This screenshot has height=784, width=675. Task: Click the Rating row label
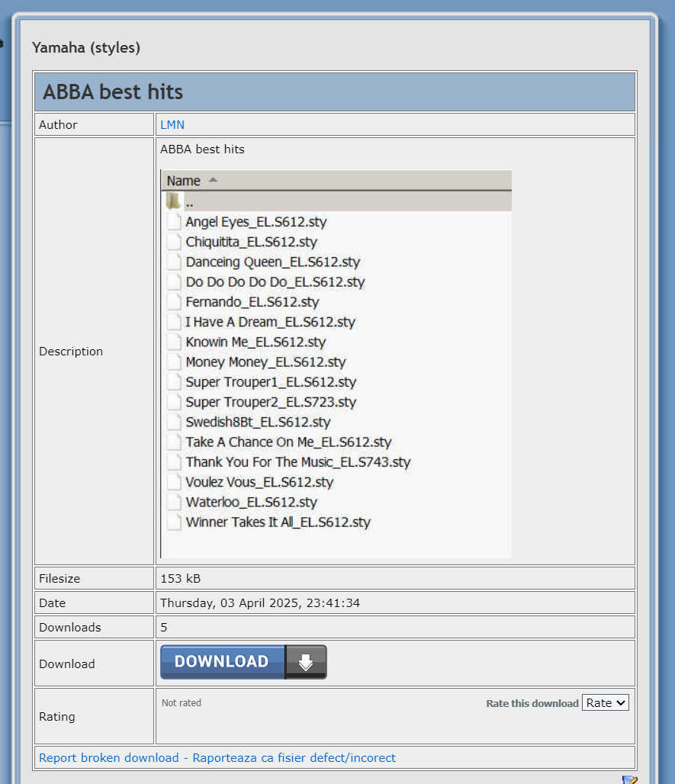(x=57, y=716)
